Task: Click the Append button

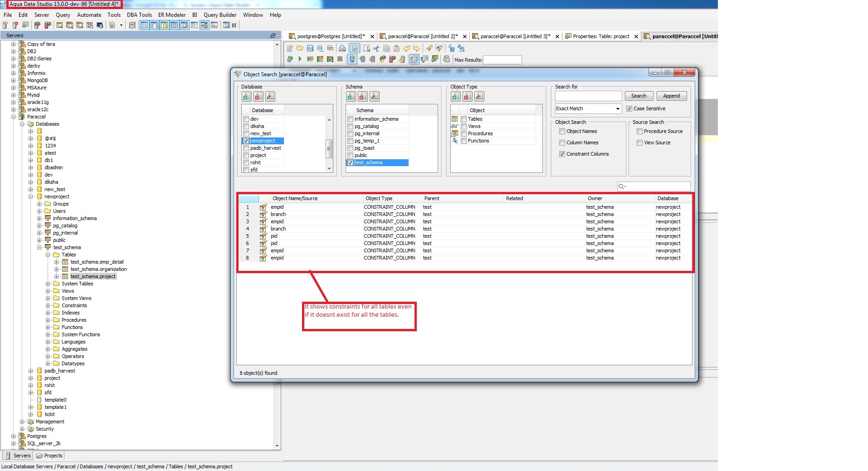Action: coord(672,96)
